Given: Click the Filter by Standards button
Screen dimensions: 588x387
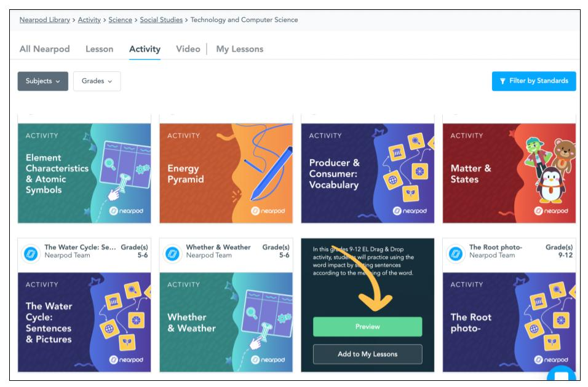Looking at the screenshot, I should (534, 81).
